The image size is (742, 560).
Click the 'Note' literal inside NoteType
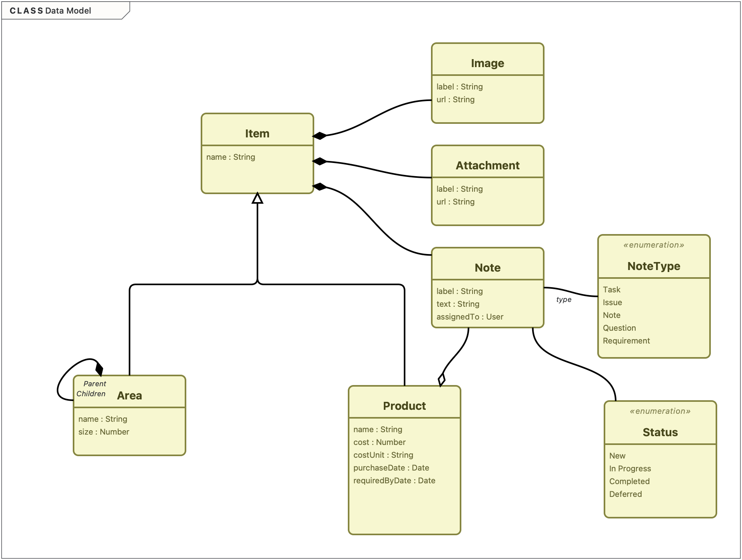pos(611,315)
